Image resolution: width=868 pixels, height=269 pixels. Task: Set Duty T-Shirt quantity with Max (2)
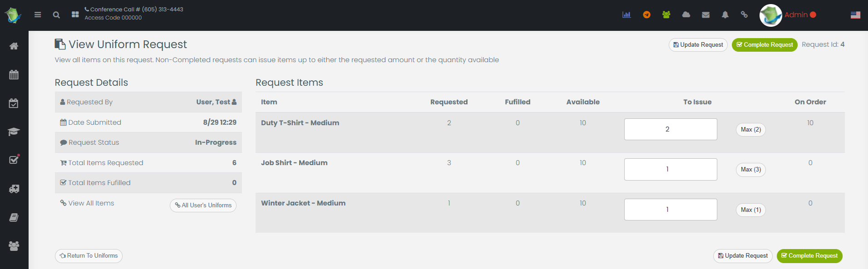750,130
